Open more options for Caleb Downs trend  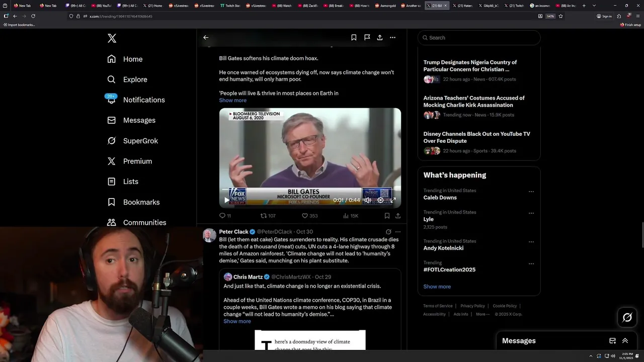[x=531, y=192]
